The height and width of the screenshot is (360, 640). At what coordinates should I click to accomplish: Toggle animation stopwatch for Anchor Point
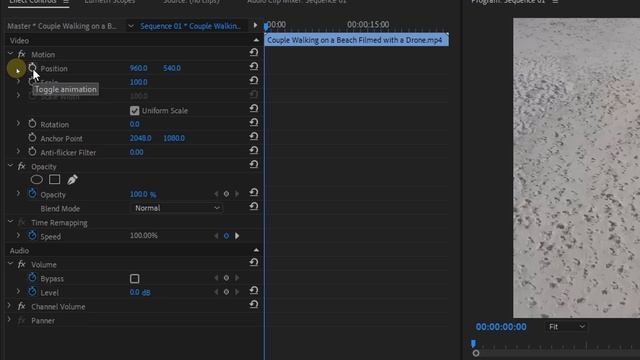coord(32,138)
